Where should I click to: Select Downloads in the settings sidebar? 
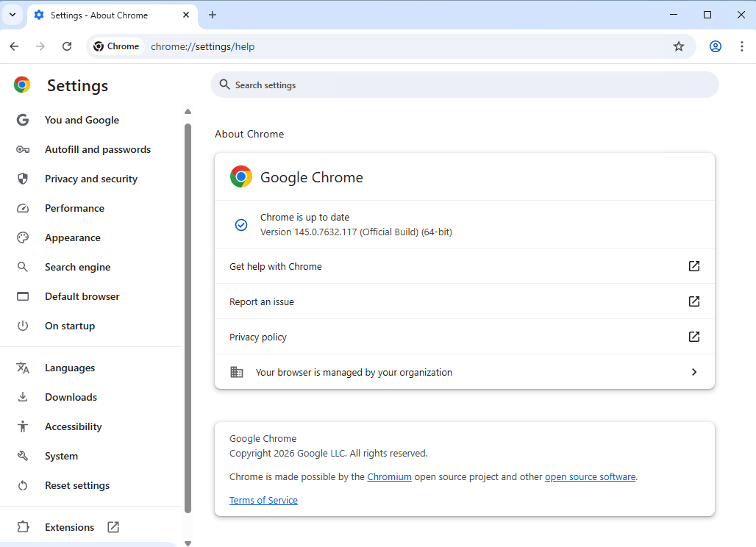[x=71, y=397]
